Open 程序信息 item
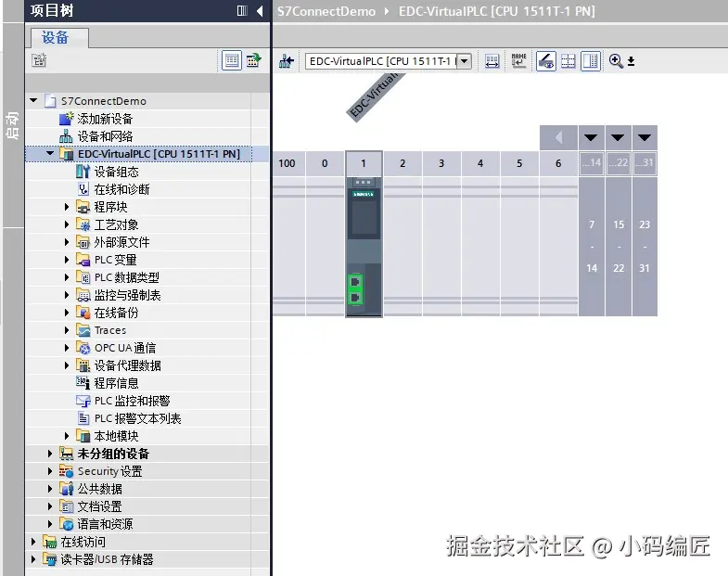 point(116,383)
